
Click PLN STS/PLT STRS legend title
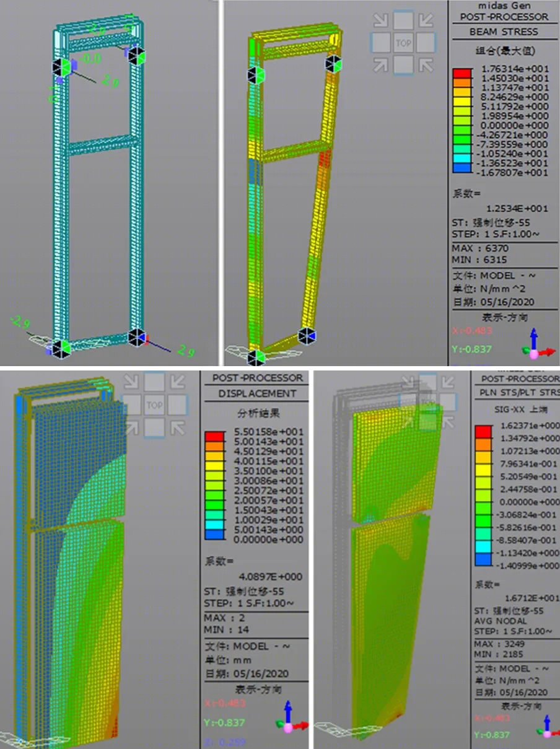(521, 392)
